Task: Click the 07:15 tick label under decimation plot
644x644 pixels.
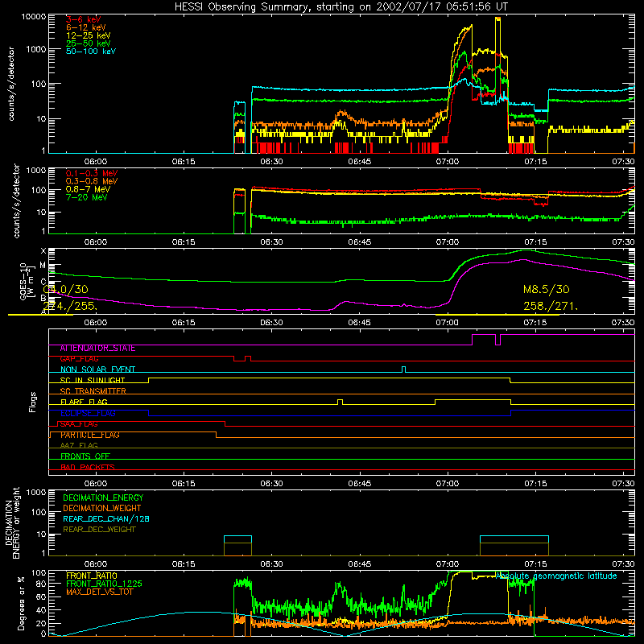Action: click(x=535, y=564)
